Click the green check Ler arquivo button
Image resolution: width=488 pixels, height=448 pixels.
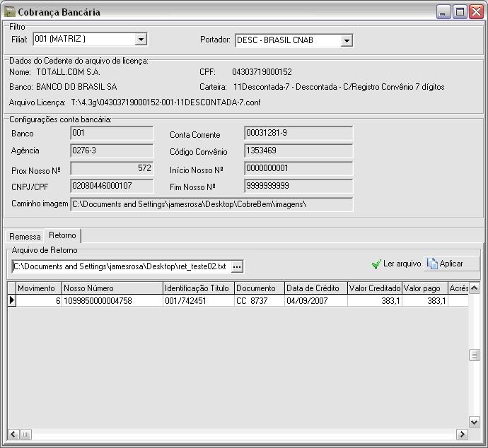[396, 264]
